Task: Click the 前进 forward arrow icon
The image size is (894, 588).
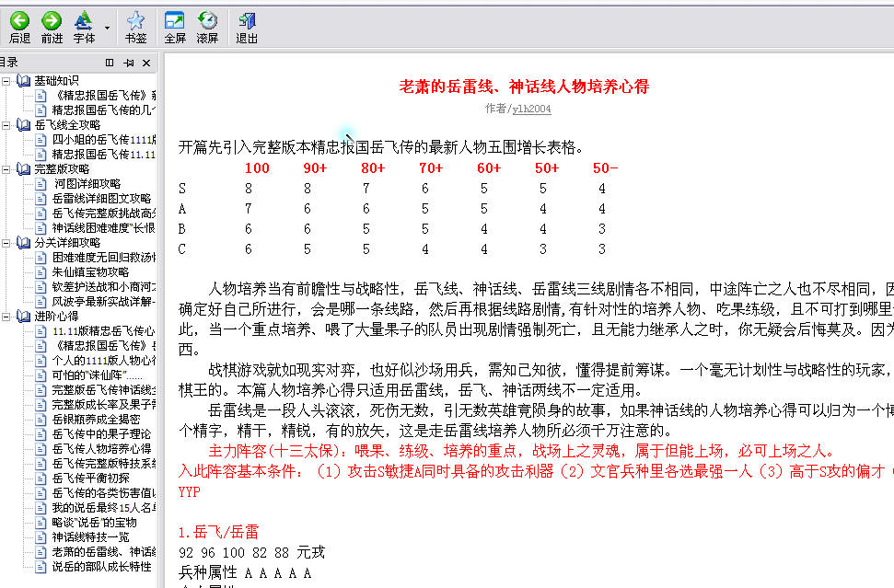Action: point(52,21)
